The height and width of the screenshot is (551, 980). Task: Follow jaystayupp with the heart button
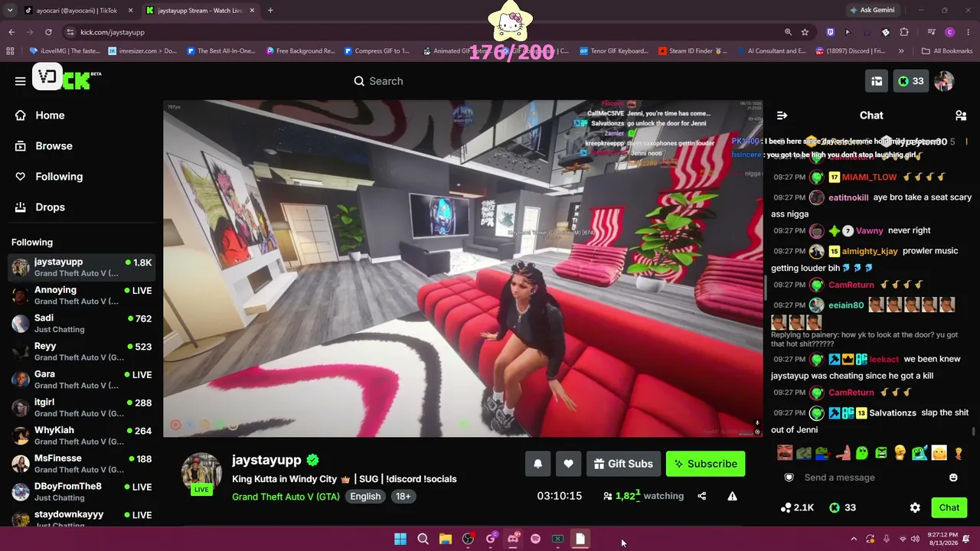coord(568,464)
